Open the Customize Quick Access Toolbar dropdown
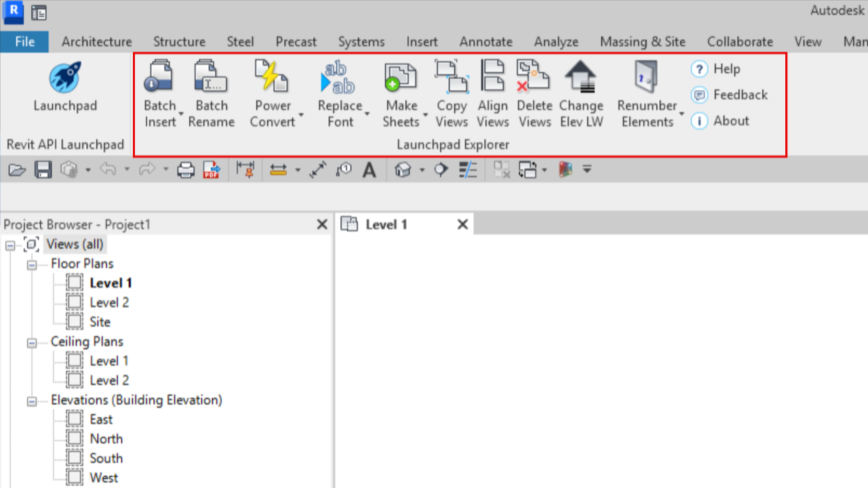Screen dimensions: 868x488 tap(587, 169)
